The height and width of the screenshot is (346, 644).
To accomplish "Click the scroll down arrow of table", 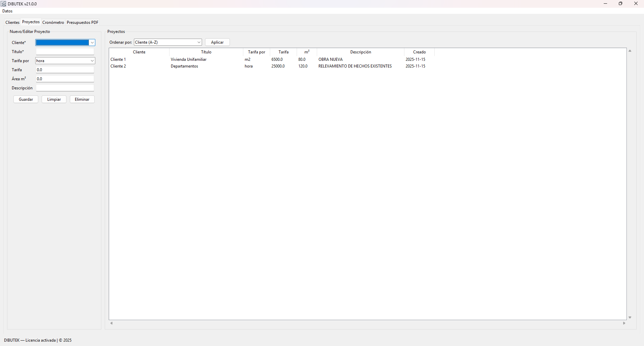I will (x=630, y=317).
